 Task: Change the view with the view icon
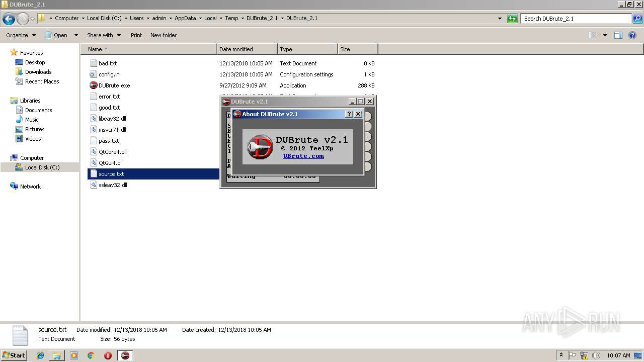(x=593, y=35)
